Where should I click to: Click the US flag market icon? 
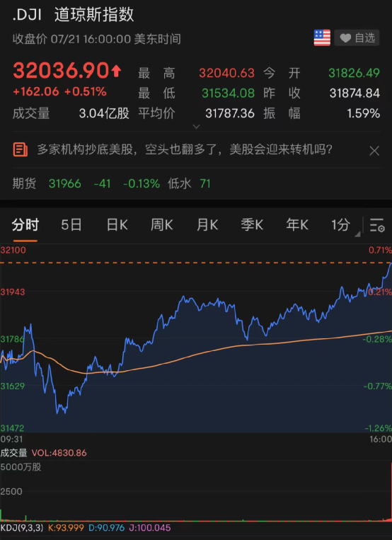[322, 38]
